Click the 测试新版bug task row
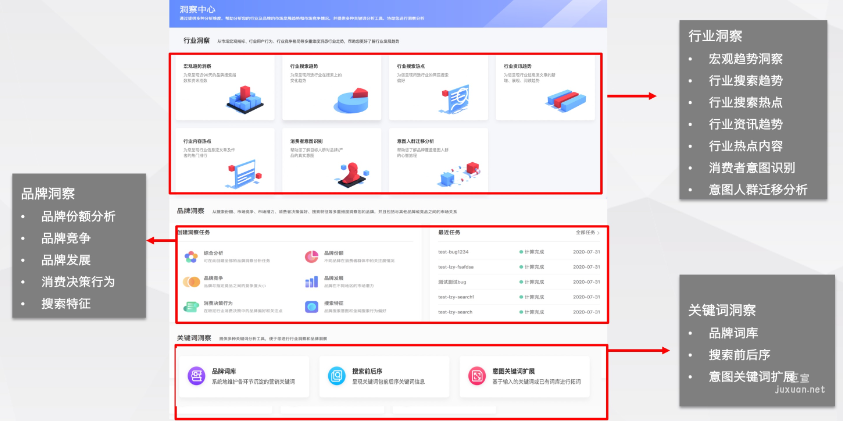 tap(454, 282)
